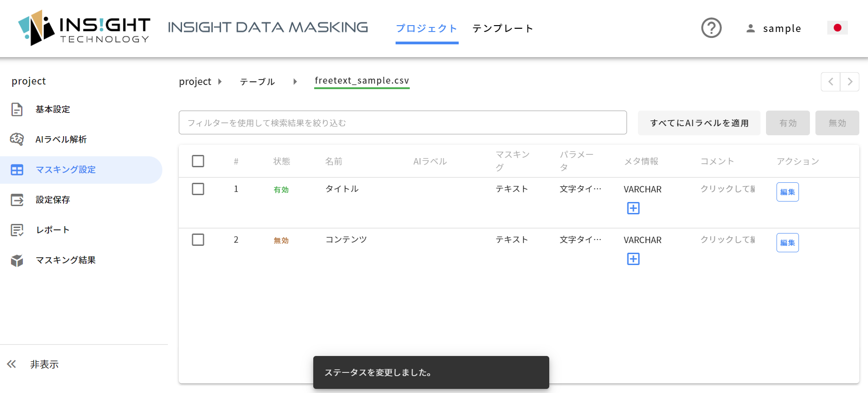
Task: Click the 基本設定 document icon
Action: tap(17, 109)
